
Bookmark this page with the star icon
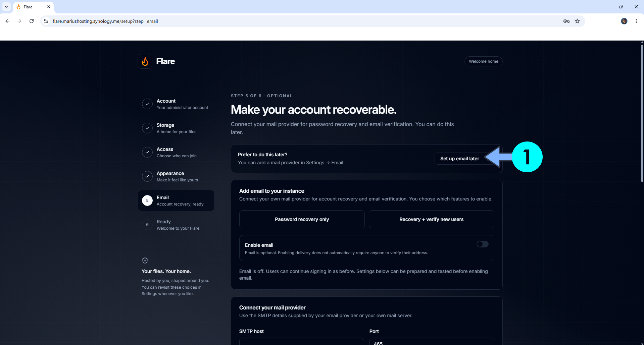[x=577, y=21]
